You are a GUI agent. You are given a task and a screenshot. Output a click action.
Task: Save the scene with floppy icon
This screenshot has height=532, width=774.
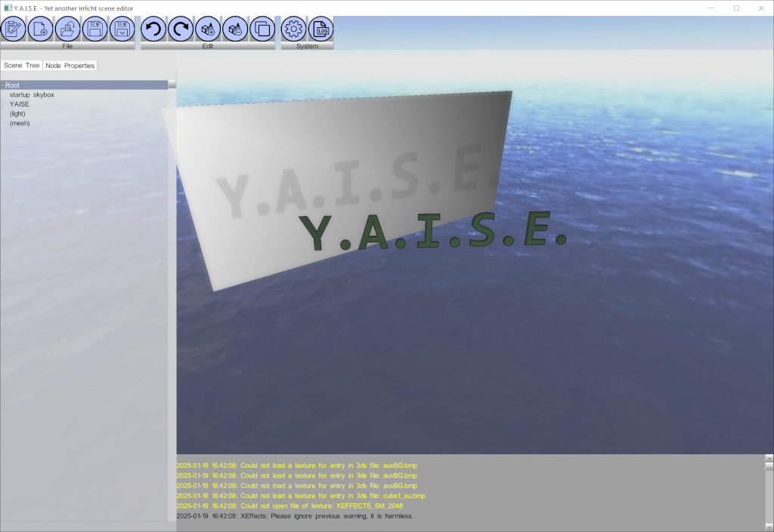coord(95,29)
